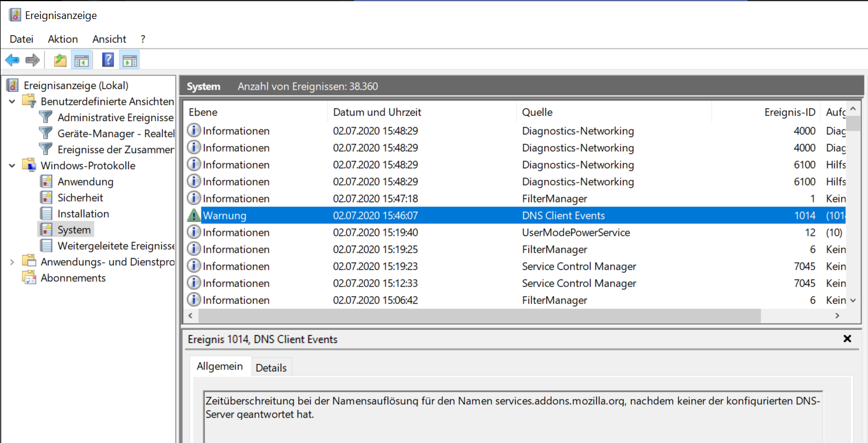Click the blue Back arrow toolbar icon
This screenshot has height=443, width=868.
click(12, 60)
